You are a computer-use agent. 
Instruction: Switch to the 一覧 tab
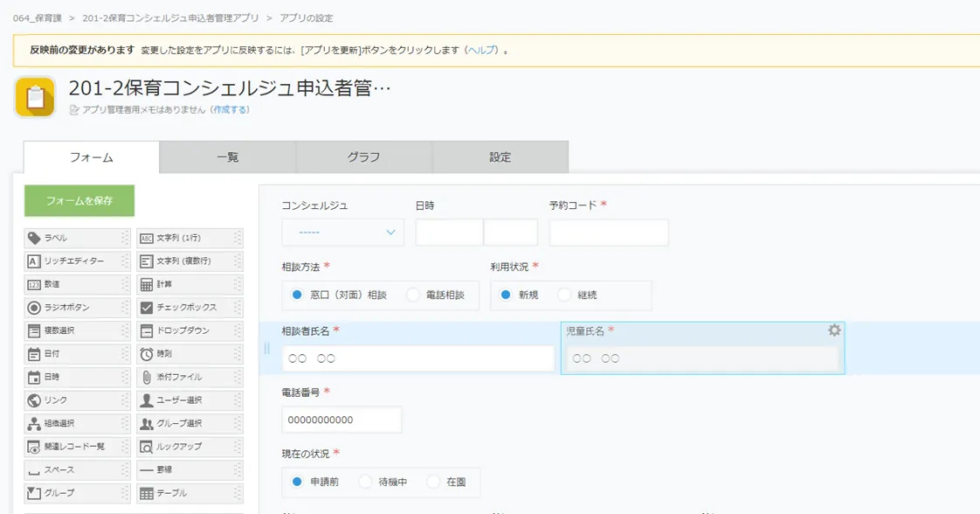pyautogui.click(x=228, y=157)
